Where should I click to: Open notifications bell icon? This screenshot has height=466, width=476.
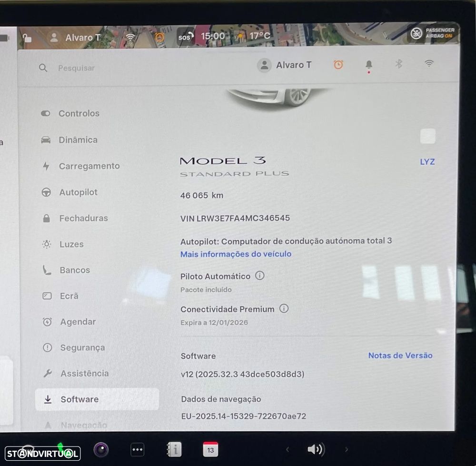369,65
